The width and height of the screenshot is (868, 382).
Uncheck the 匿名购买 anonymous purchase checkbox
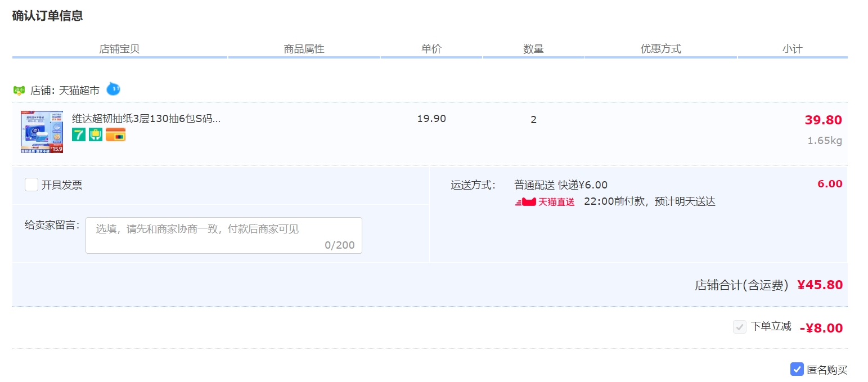point(797,369)
